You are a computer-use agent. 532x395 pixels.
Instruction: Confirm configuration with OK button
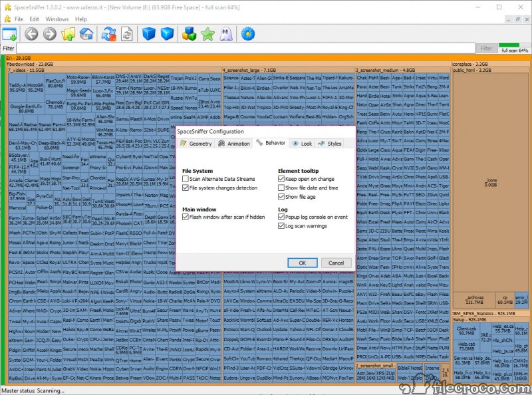[303, 263]
